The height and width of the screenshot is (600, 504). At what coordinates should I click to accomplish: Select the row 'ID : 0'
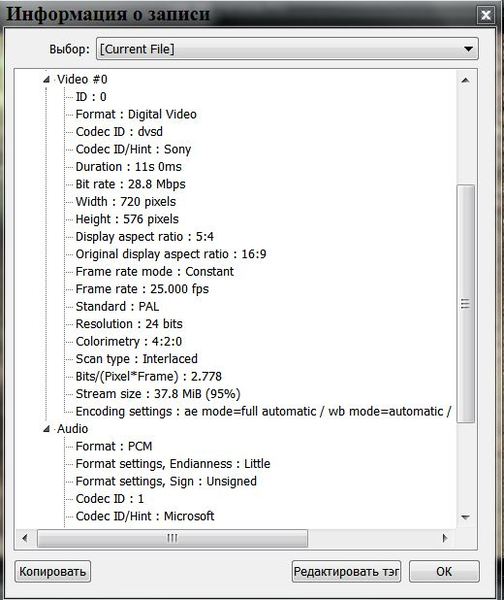(91, 97)
